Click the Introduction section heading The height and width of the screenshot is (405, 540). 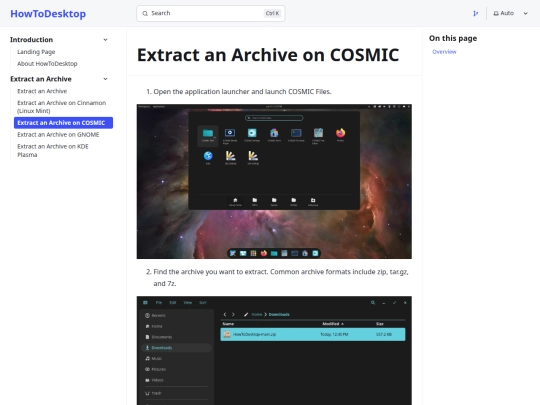coord(31,40)
